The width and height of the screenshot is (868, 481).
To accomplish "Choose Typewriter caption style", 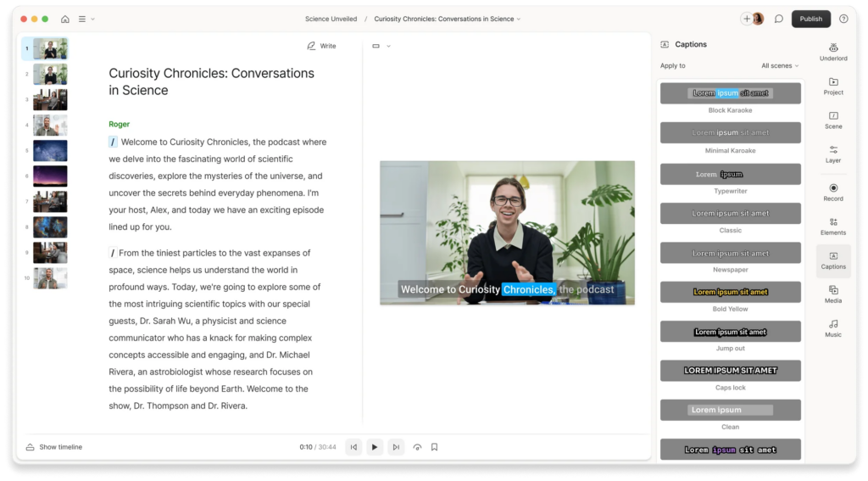I will tap(730, 174).
